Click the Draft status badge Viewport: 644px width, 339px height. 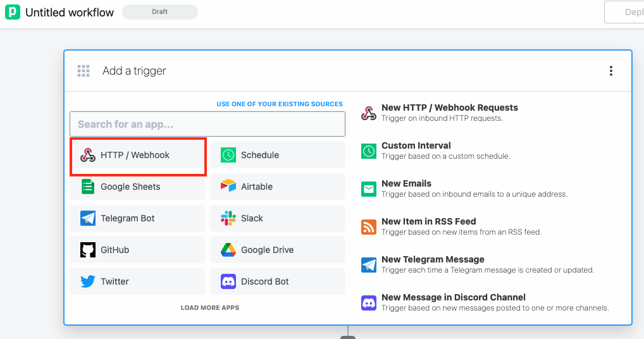tap(160, 12)
